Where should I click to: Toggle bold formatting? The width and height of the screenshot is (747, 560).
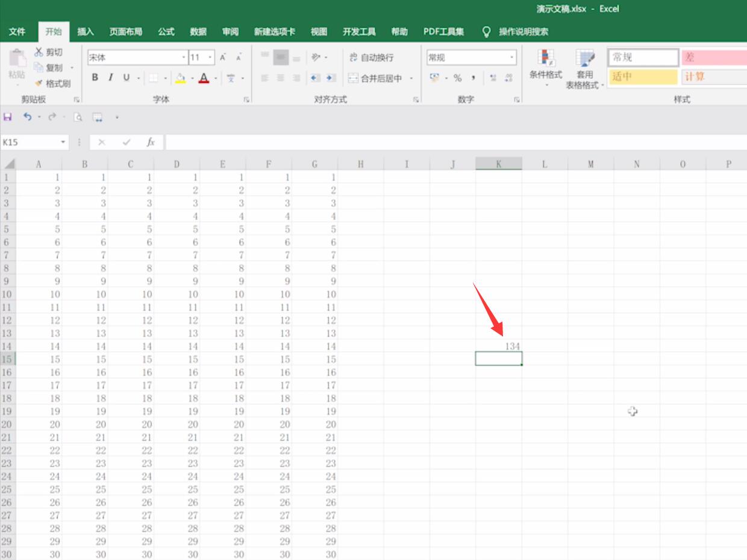coord(95,78)
